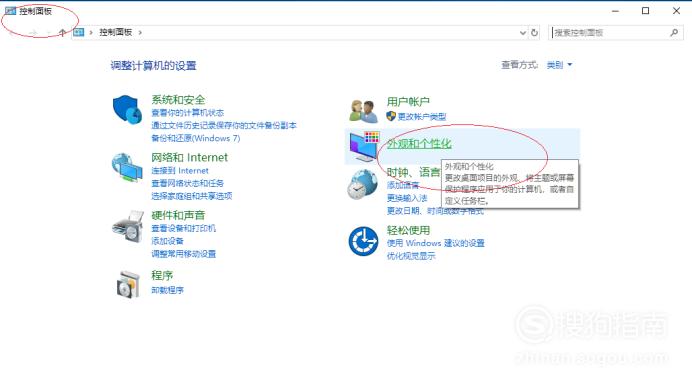Click the Forward arrow button
This screenshot has width=692, height=392.
point(33,32)
